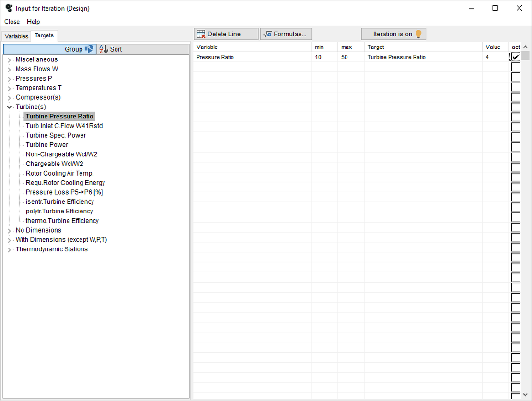The width and height of the screenshot is (532, 401).
Task: Select the min cell containing 10
Action: tap(324, 57)
